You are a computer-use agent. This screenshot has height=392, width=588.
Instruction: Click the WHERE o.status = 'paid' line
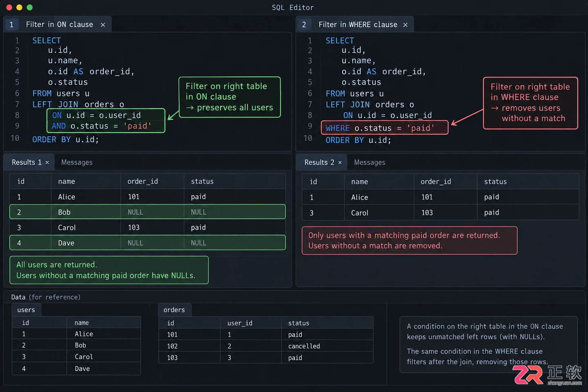click(x=384, y=128)
